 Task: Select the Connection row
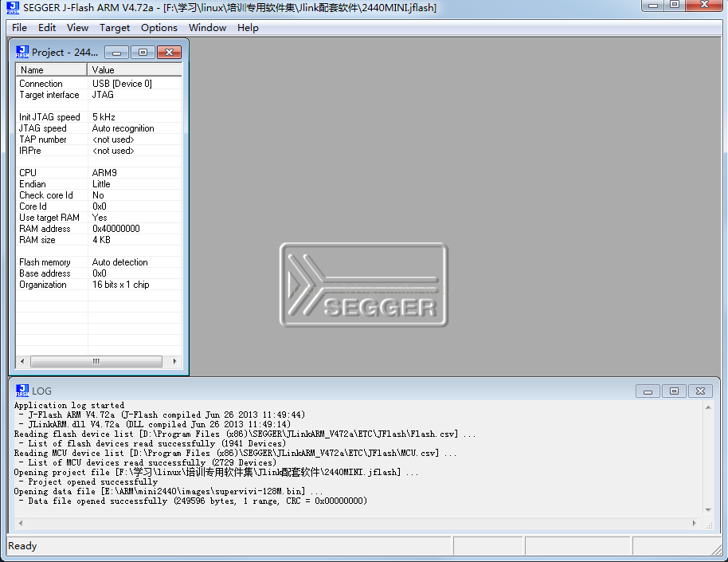click(x=99, y=84)
